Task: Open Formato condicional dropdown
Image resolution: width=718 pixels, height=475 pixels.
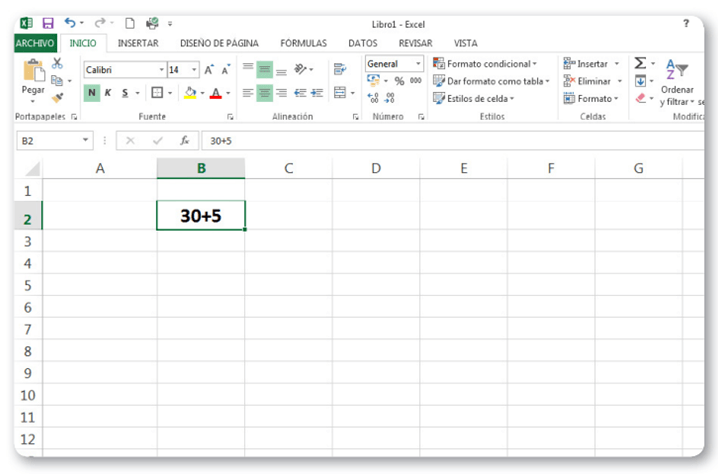Action: pos(485,64)
